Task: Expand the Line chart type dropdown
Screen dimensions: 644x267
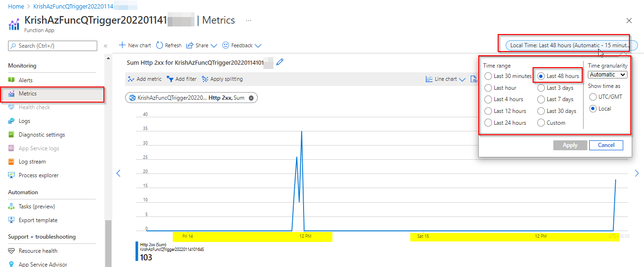Action: [445, 79]
